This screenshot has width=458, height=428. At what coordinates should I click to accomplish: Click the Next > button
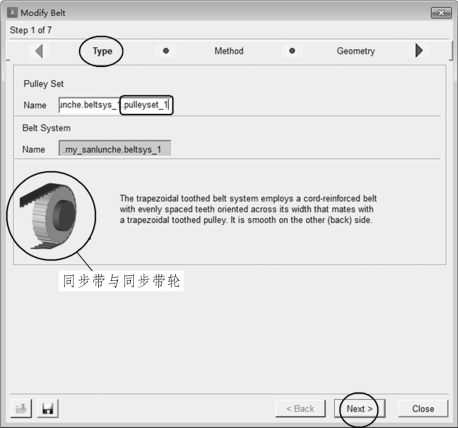(360, 409)
